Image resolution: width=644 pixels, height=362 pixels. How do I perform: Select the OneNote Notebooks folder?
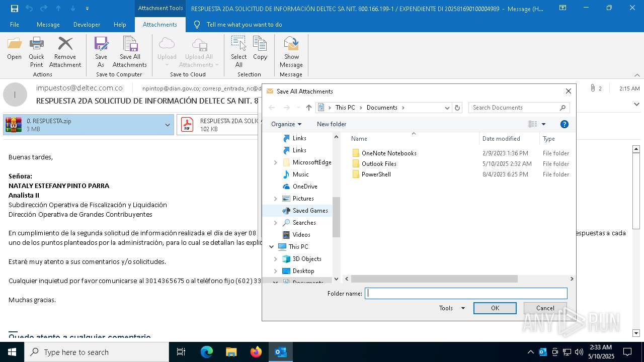click(x=389, y=153)
